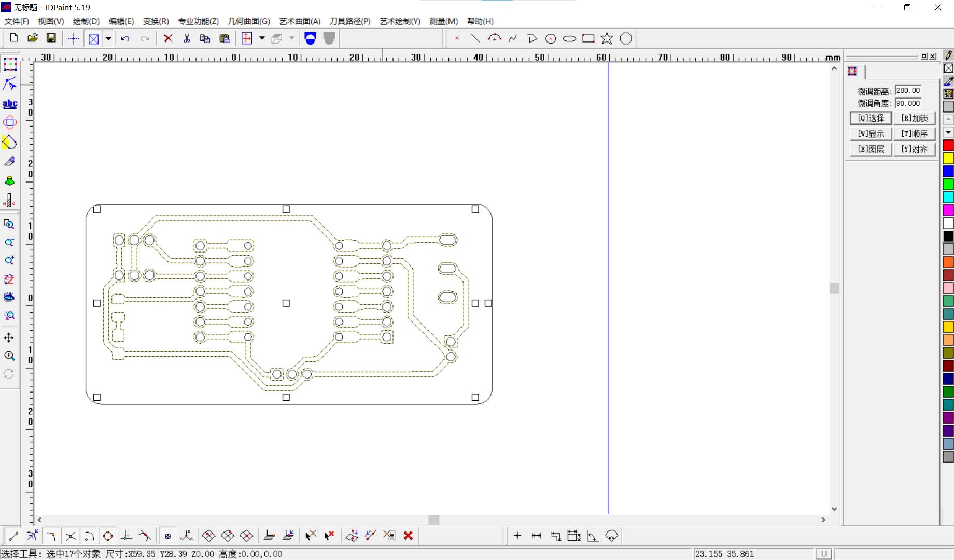Click the [W]显示 button
The image size is (954, 560).
click(871, 134)
